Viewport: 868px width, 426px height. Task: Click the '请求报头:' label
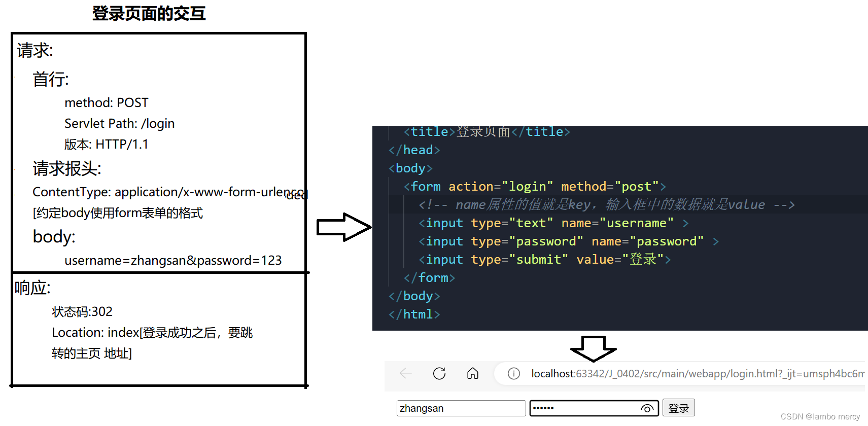click(x=67, y=168)
